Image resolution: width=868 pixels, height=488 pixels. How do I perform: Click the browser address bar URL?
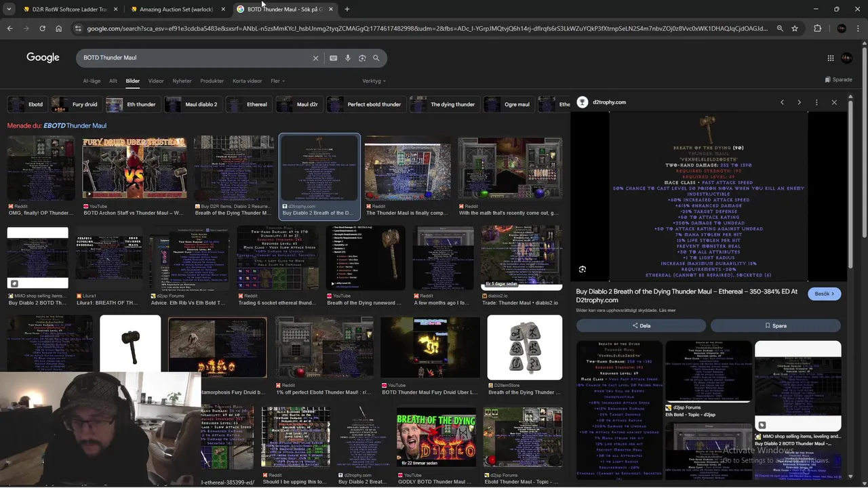(427, 28)
